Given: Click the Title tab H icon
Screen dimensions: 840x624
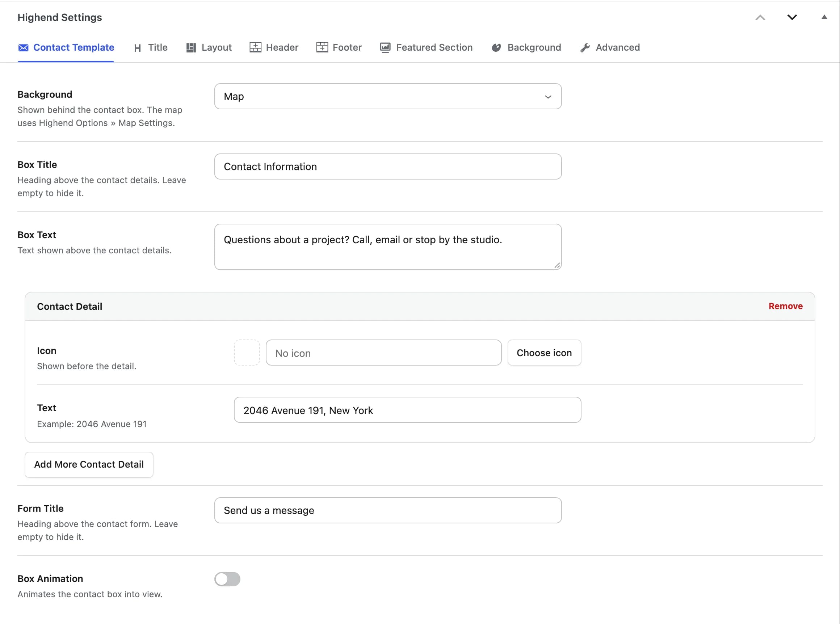Looking at the screenshot, I should 138,48.
